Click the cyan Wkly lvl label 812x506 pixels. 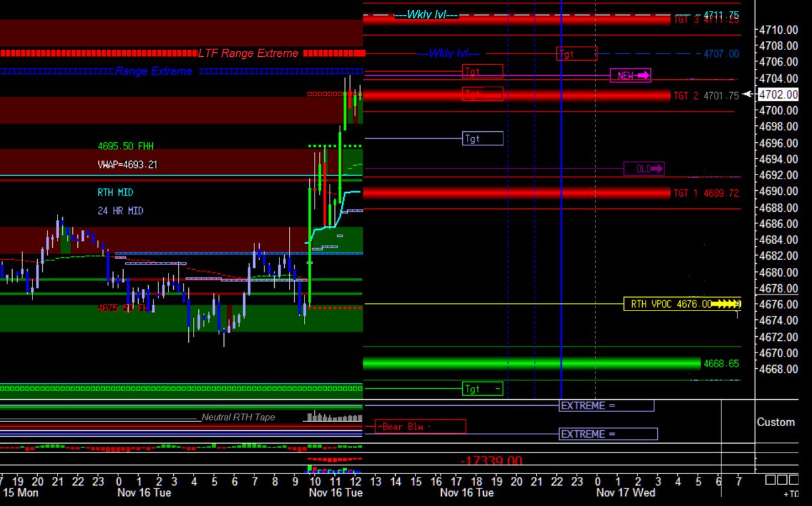(x=426, y=15)
